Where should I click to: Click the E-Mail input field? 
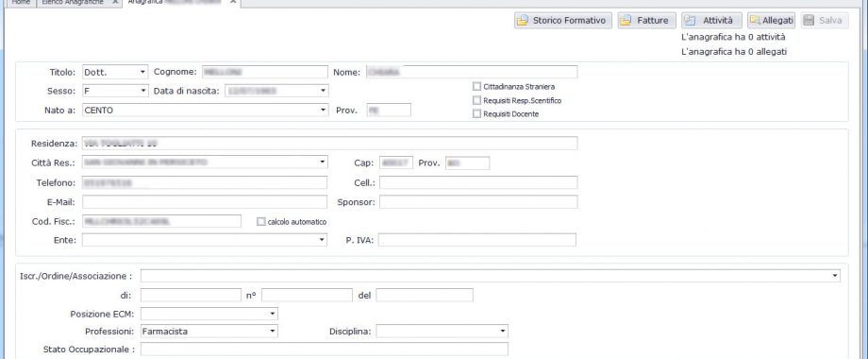pyautogui.click(x=205, y=201)
